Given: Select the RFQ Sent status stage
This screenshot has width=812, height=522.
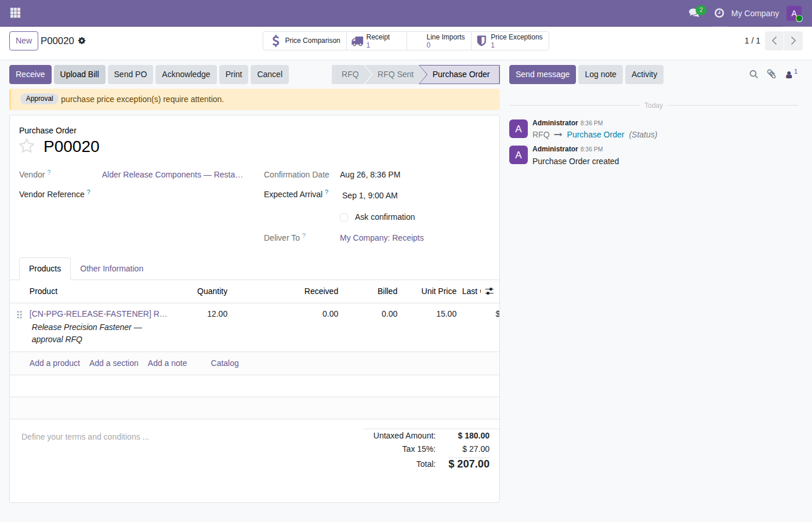Looking at the screenshot, I should coord(396,74).
